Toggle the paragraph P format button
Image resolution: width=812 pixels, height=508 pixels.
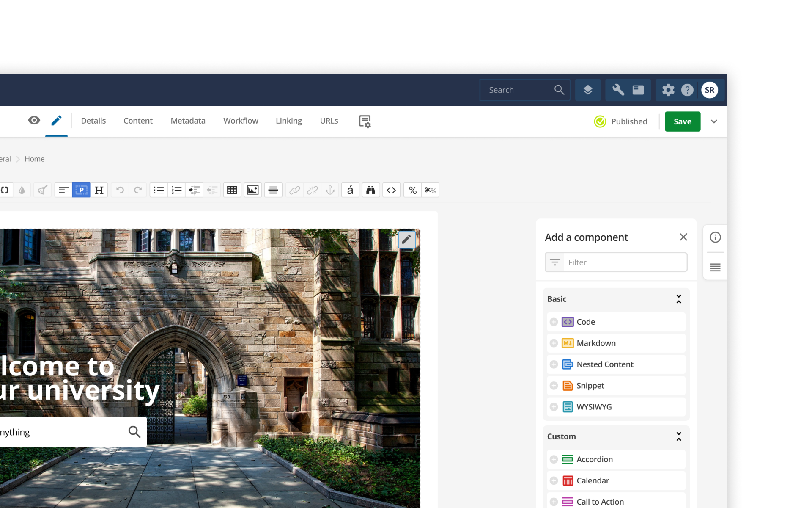[x=81, y=190]
